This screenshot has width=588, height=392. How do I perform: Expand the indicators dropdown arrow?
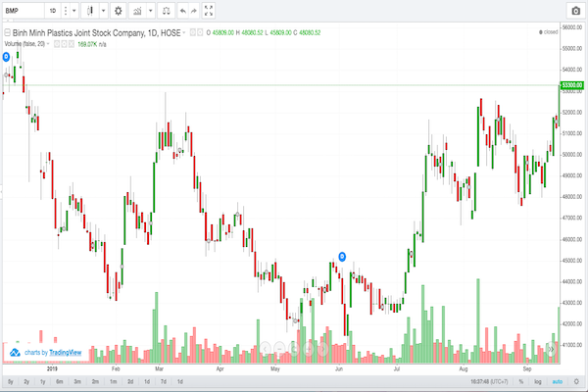(151, 11)
